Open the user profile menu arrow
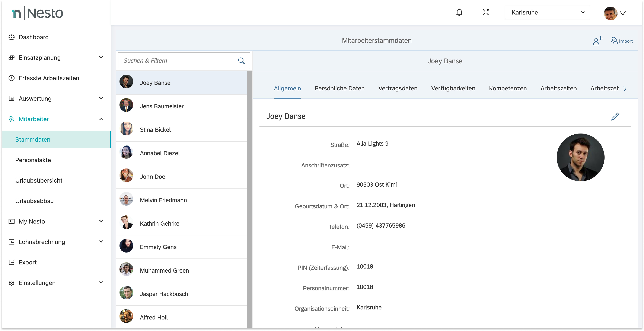The width and height of the screenshot is (644, 331). tap(623, 13)
